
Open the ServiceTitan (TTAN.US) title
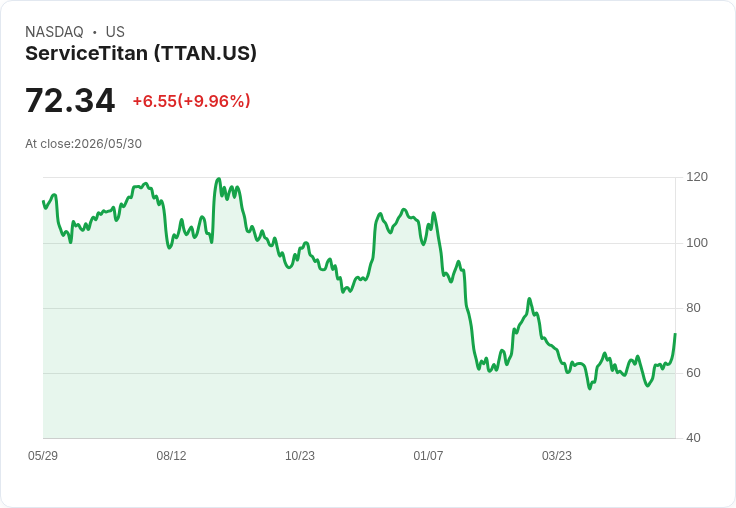(141, 53)
